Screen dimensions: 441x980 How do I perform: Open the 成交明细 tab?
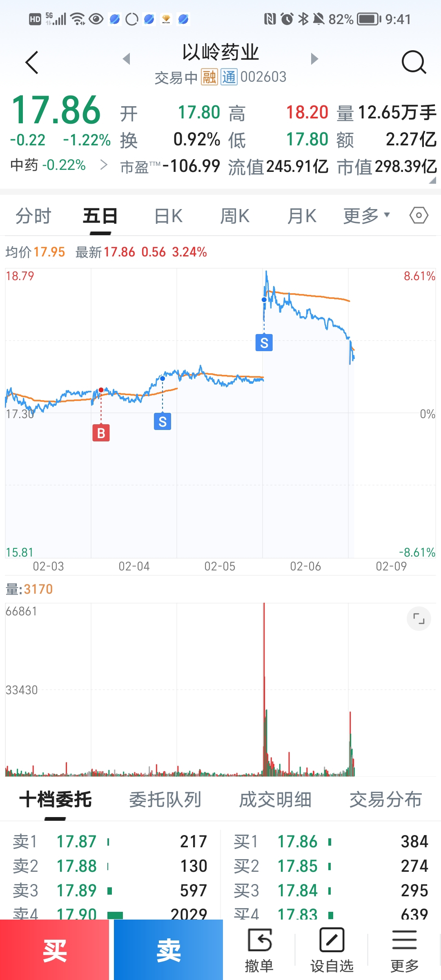point(275,800)
